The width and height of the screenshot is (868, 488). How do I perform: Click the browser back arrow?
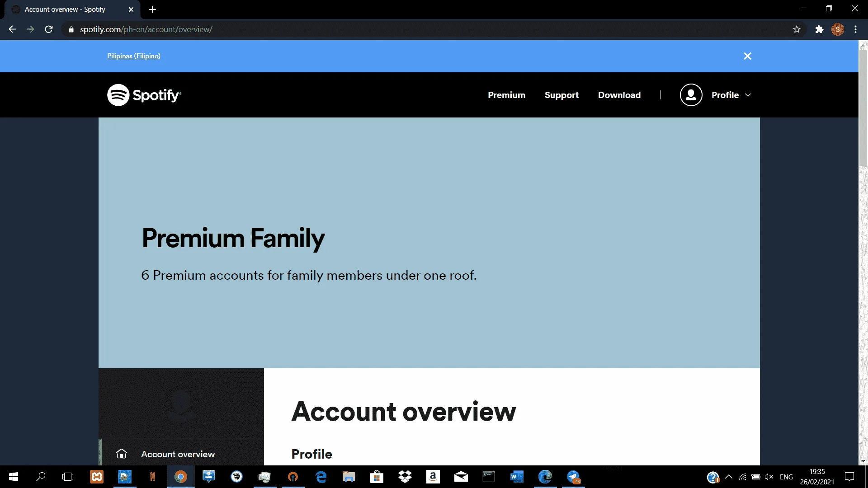[x=12, y=29]
